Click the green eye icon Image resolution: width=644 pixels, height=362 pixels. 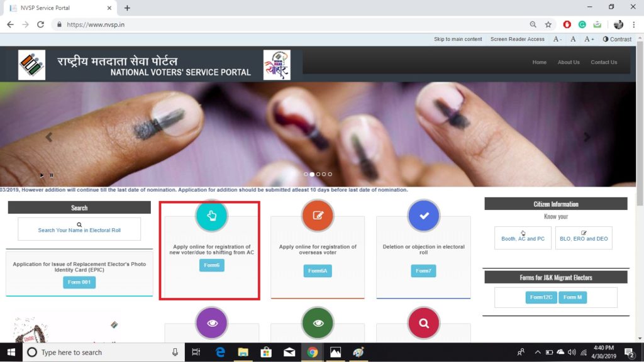[318, 323]
